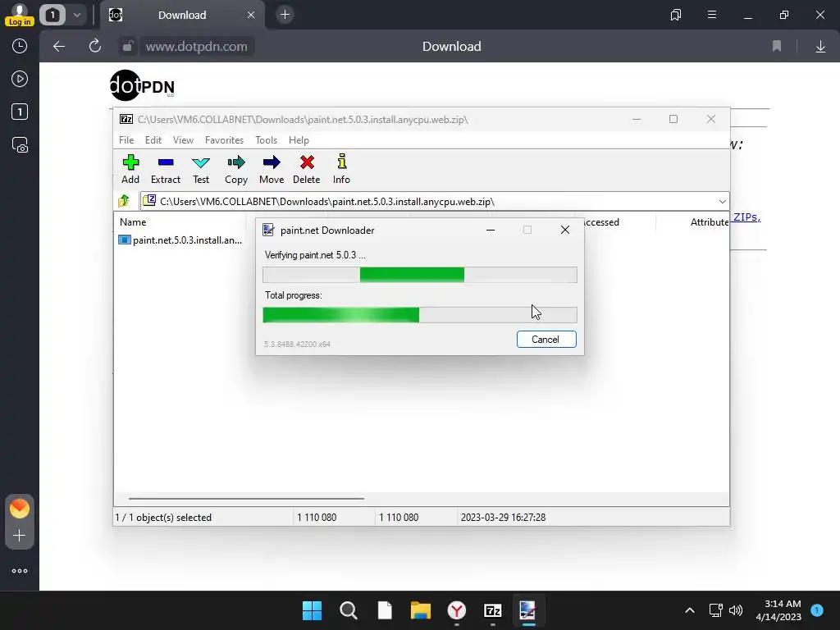Open the volume control in system tray
Image resolution: width=840 pixels, height=630 pixels.
tap(736, 610)
